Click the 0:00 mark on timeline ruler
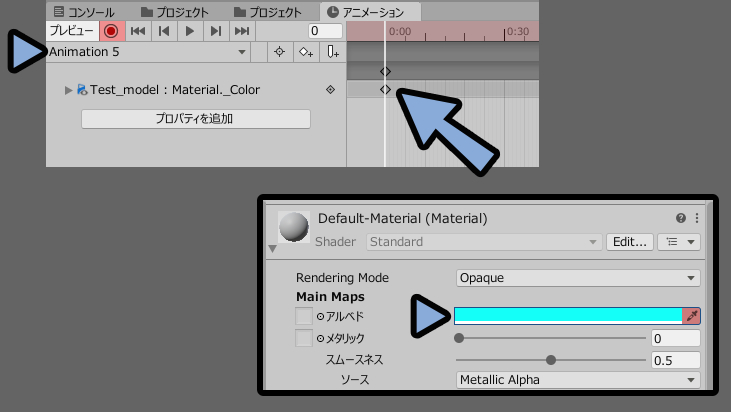Screen dimensions: 731x412 (400, 31)
